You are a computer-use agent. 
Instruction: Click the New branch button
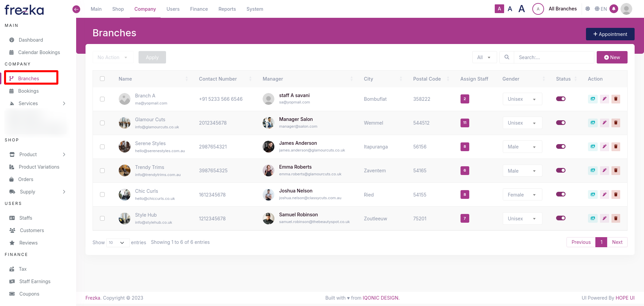pos(612,57)
